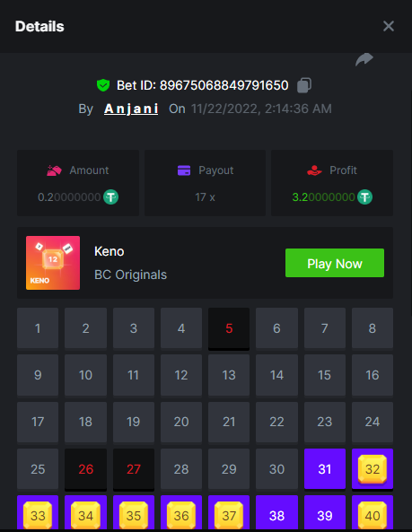The image size is (412, 532).
Task: Select Keno tile number 5
Action: coord(229,328)
